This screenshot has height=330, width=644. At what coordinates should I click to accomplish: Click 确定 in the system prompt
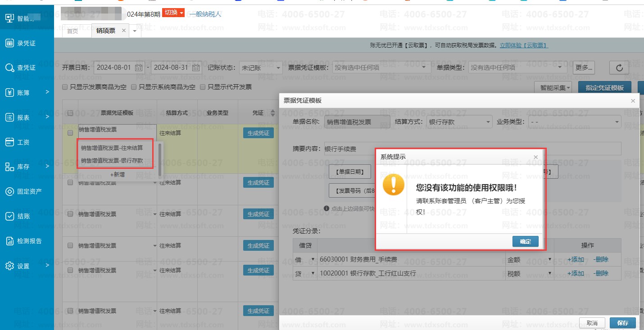pyautogui.click(x=525, y=242)
